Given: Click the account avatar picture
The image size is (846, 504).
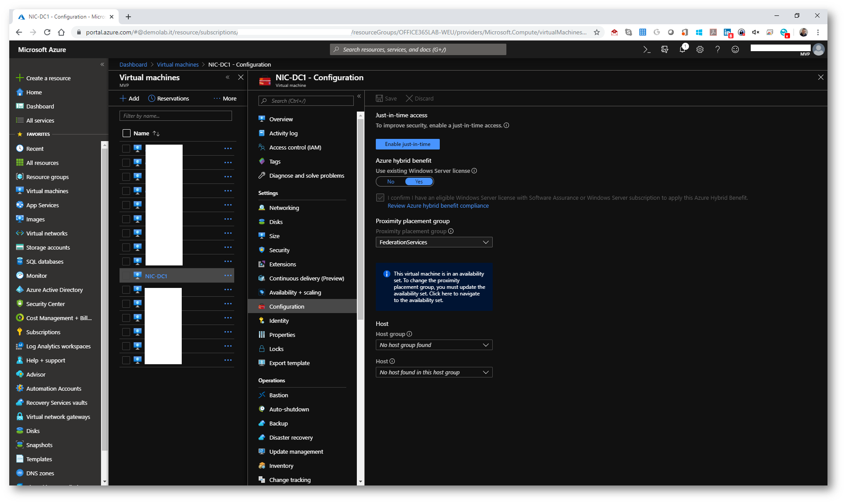Looking at the screenshot, I should (x=819, y=49).
